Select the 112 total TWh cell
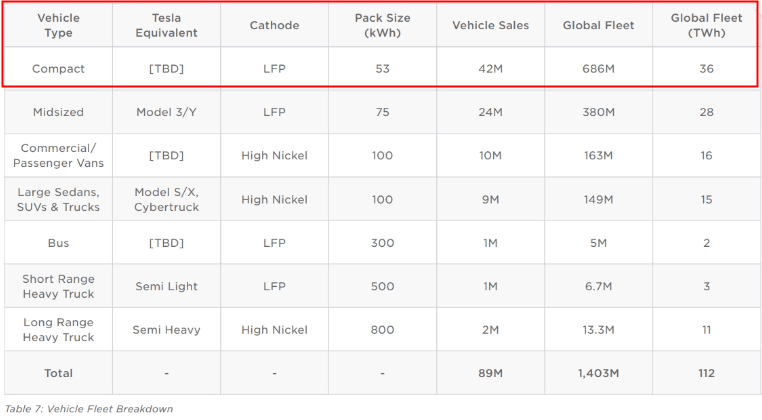The image size is (762, 420). 706,373
